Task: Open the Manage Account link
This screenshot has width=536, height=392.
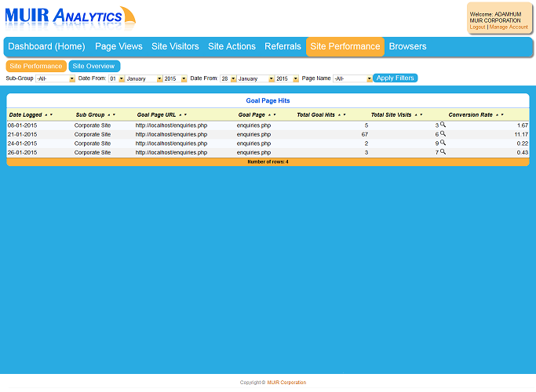Action: click(509, 27)
